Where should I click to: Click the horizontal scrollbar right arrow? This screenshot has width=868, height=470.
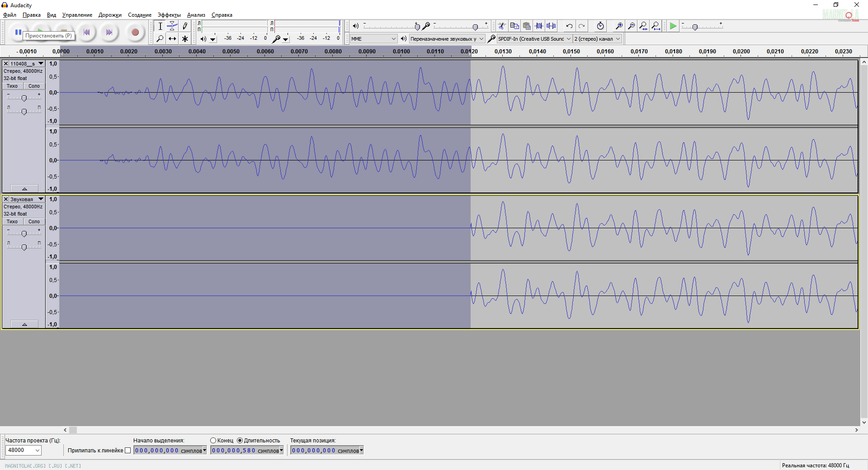click(856, 430)
